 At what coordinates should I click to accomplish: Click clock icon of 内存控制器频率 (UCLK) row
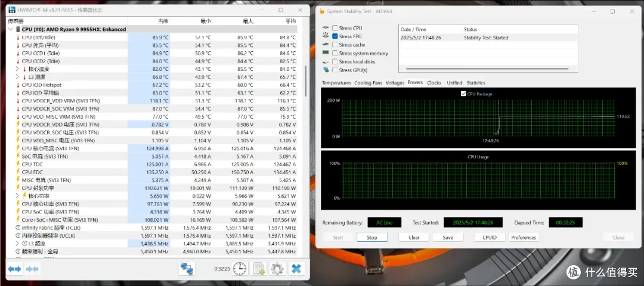pyautogui.click(x=18, y=235)
